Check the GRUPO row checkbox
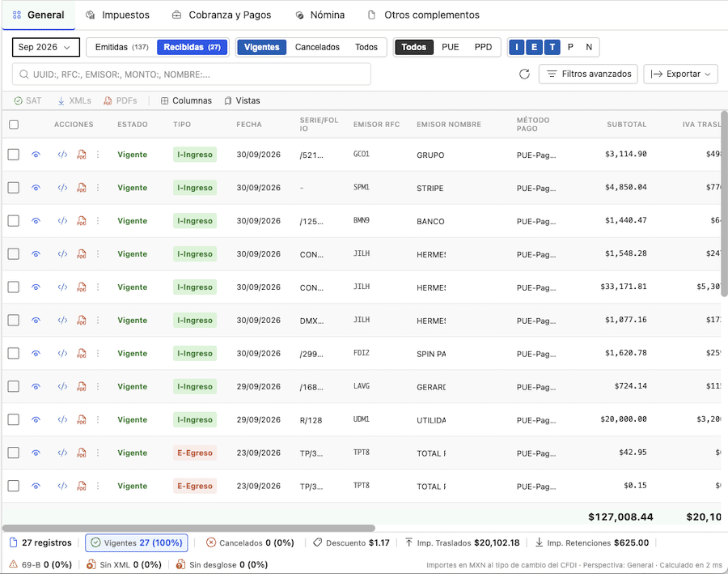Screen dimensions: 728x574 [x=14, y=155]
